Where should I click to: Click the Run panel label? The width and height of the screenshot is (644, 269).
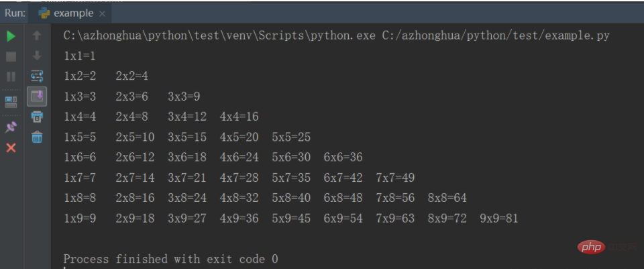point(15,12)
